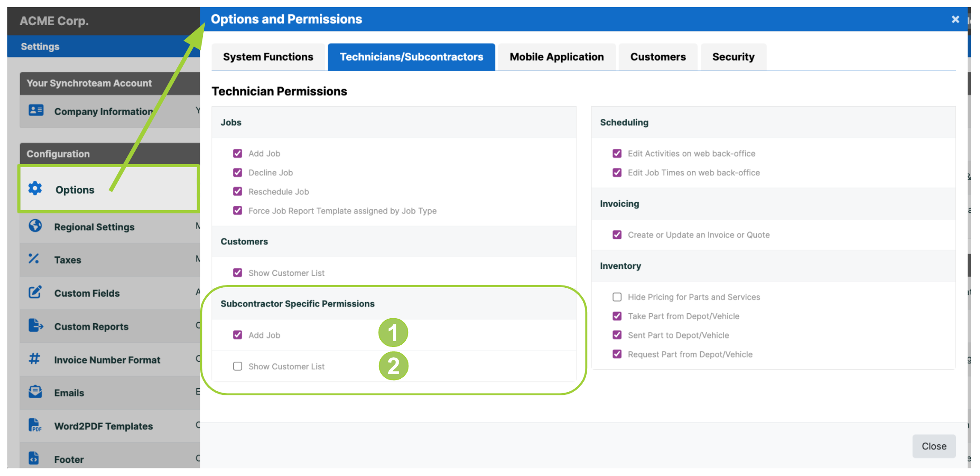
Task: Toggle Edit Activities on web back-office
Action: click(x=617, y=153)
